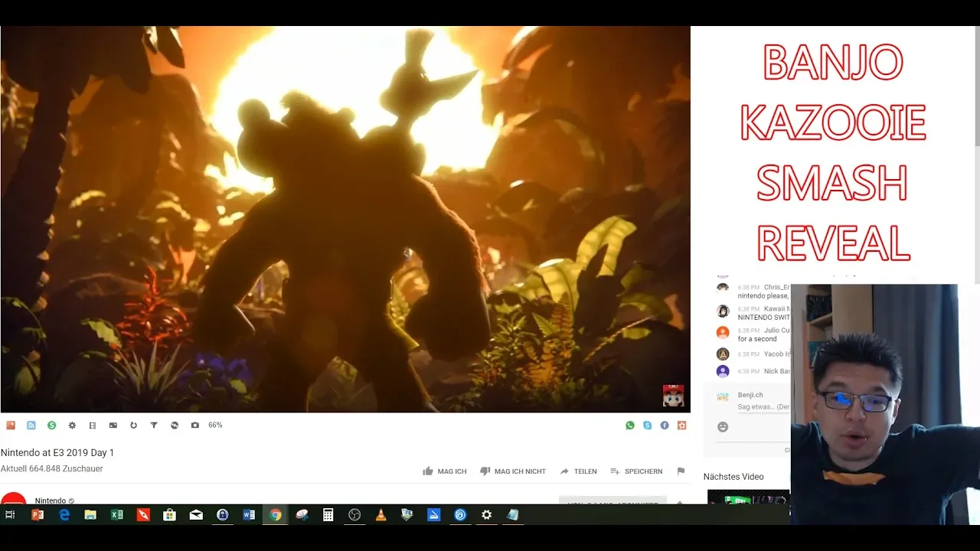980x551 pixels.
Task: Take screenshot with camera icon below video
Action: (194, 425)
